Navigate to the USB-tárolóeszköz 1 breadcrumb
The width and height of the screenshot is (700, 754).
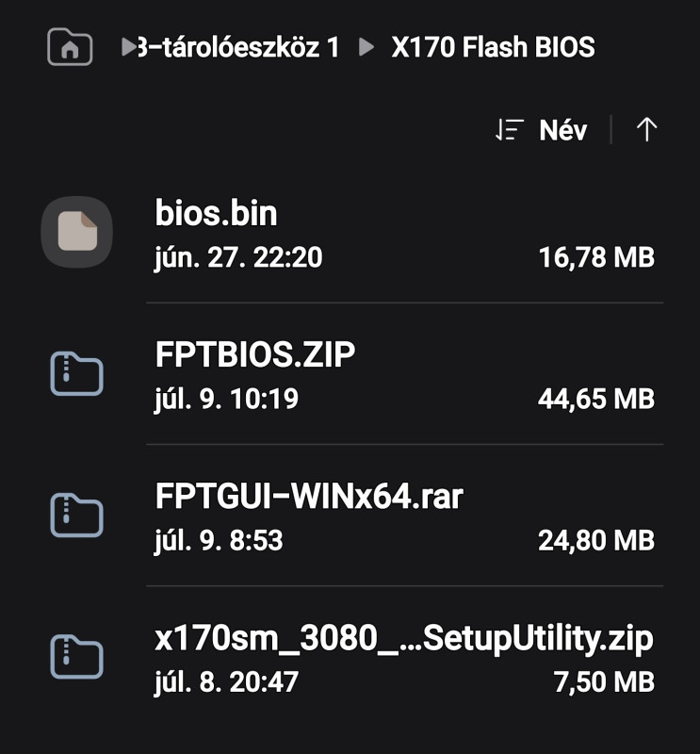238,47
